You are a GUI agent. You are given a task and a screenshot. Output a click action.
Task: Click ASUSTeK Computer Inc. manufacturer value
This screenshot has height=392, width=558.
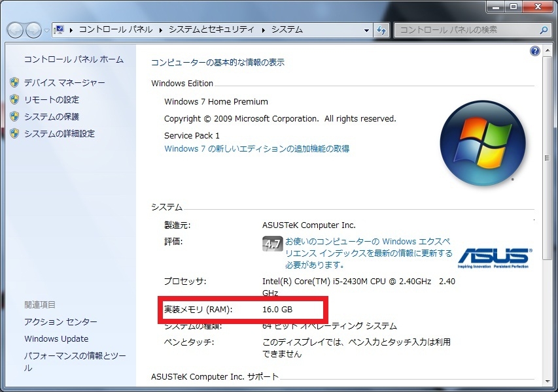[x=309, y=225]
